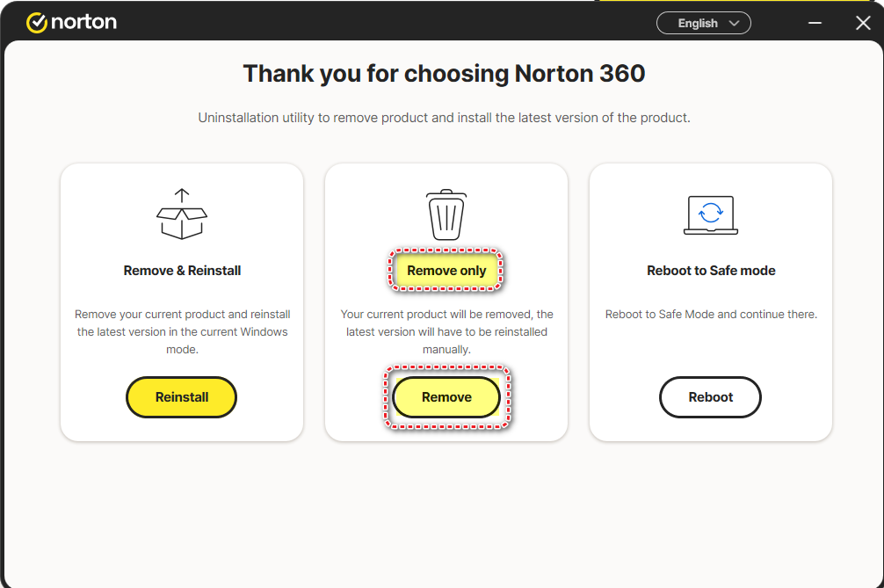Viewport: 884px width, 588px height.
Task: Click the Reboot to Safe Mode description text
Action: point(711,314)
